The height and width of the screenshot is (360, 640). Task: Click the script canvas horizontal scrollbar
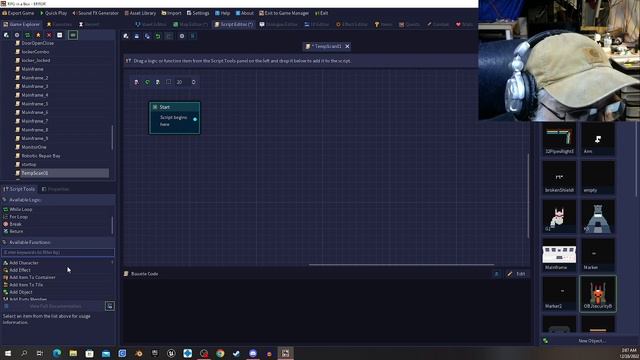[401, 264]
